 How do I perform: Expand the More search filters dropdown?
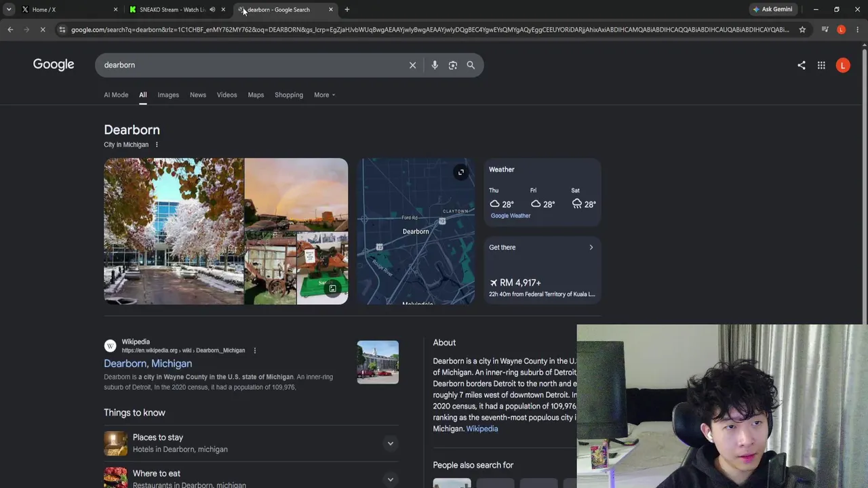pyautogui.click(x=324, y=95)
